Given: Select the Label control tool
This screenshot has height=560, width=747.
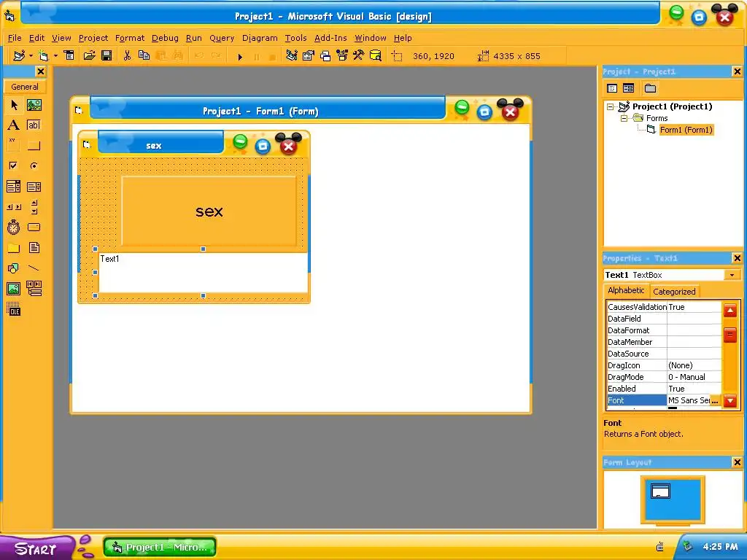Looking at the screenshot, I should [14, 125].
